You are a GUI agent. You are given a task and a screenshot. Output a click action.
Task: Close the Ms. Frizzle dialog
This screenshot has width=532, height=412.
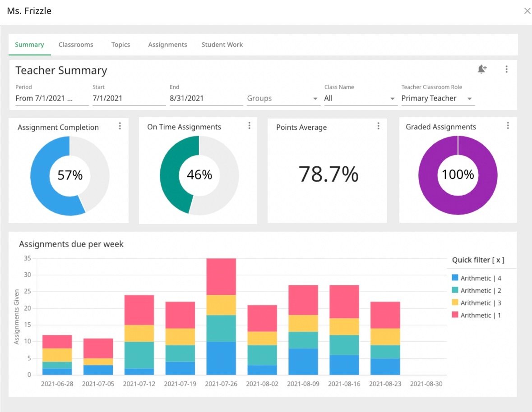527,11
